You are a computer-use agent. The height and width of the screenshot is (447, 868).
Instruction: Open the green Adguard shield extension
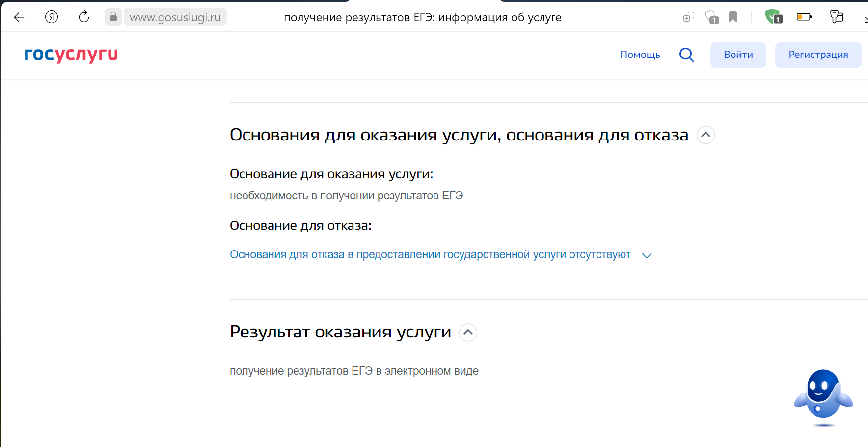coord(773,17)
